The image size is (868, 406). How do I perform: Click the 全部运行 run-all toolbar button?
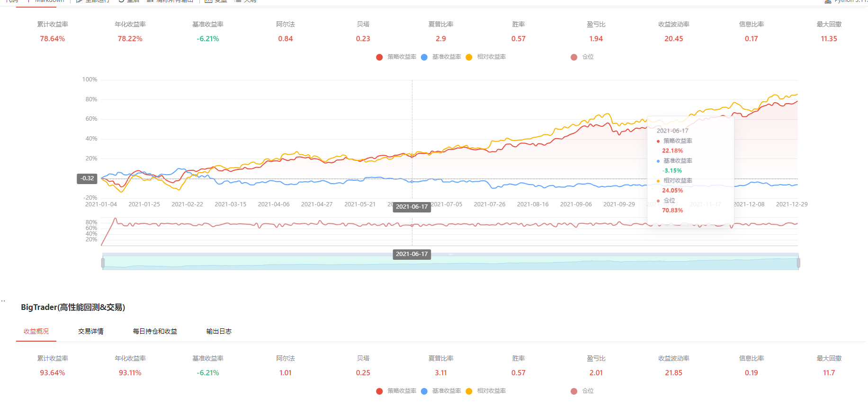(x=93, y=1)
